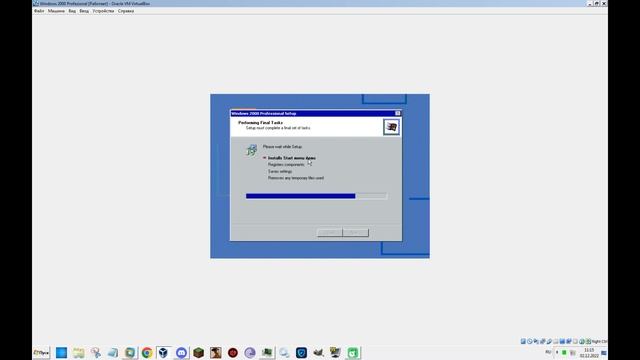Open the character portrait taskbar icon

216,352
